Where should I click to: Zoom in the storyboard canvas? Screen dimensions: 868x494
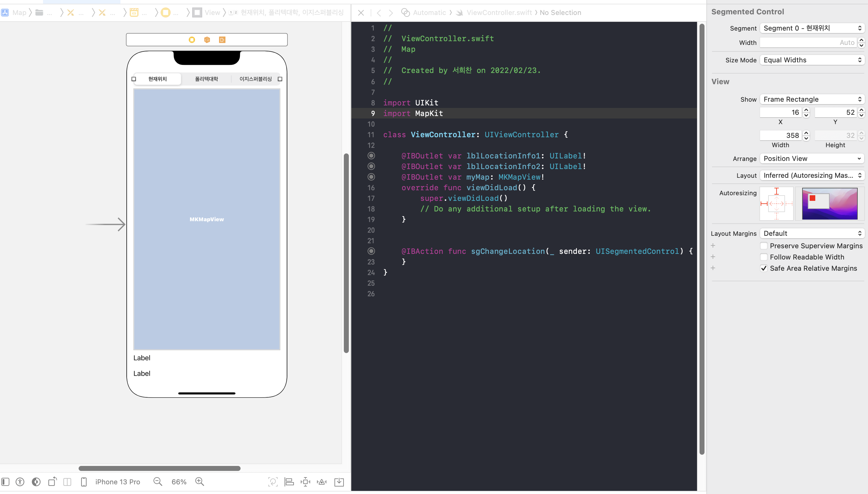point(199,482)
